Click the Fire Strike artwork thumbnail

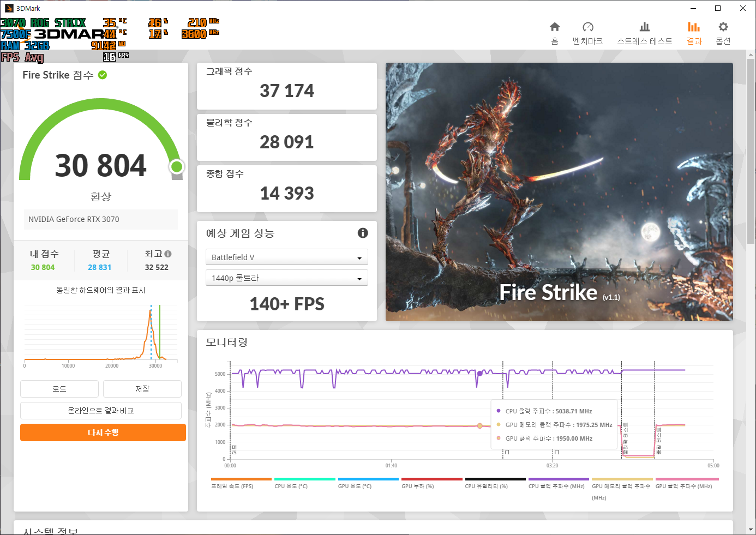click(559, 192)
